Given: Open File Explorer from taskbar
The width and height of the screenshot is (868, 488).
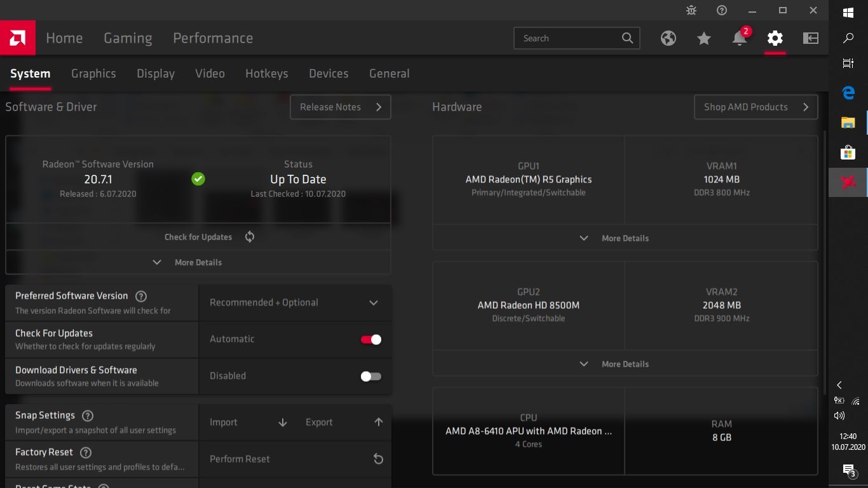Looking at the screenshot, I should tap(848, 123).
